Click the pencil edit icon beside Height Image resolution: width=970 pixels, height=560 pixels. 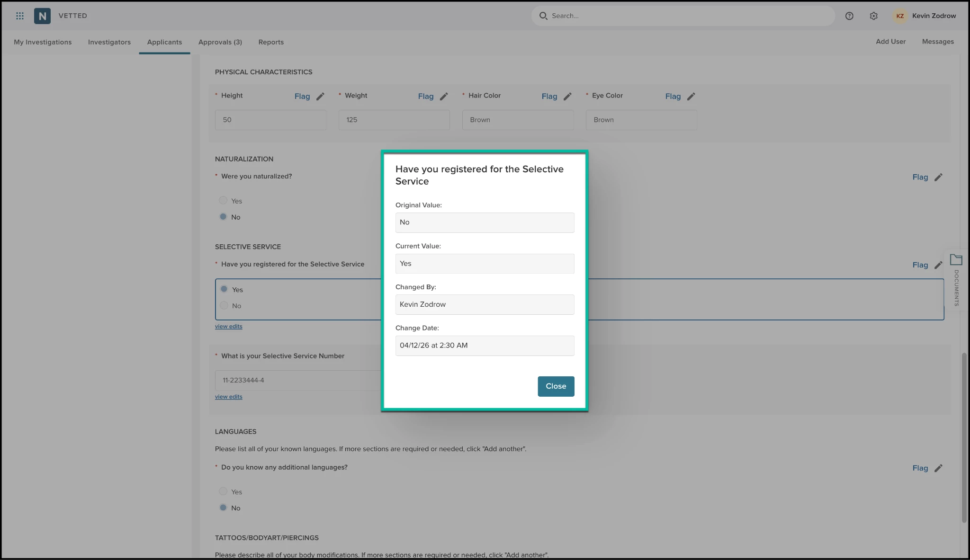[x=321, y=97]
